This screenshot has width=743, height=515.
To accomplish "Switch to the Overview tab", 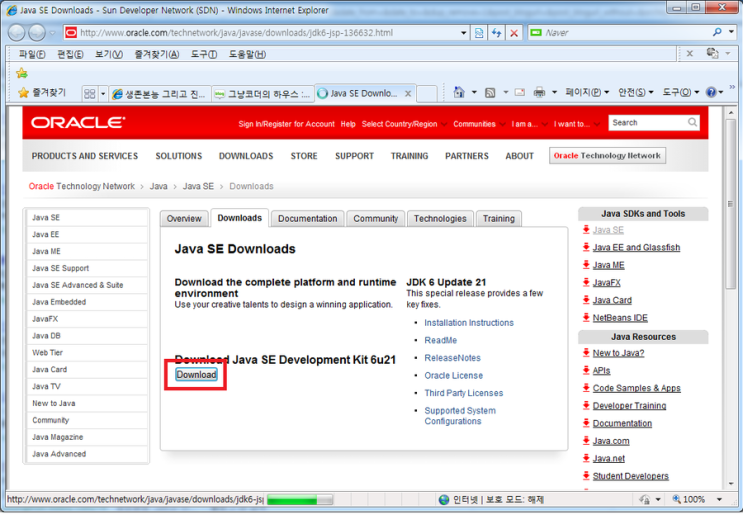I will click(x=184, y=218).
